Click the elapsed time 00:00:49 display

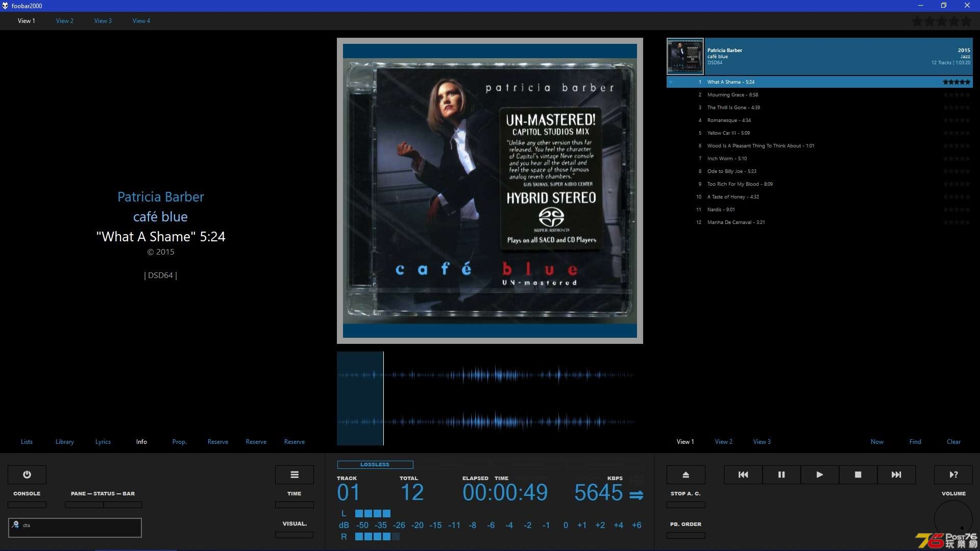click(505, 493)
